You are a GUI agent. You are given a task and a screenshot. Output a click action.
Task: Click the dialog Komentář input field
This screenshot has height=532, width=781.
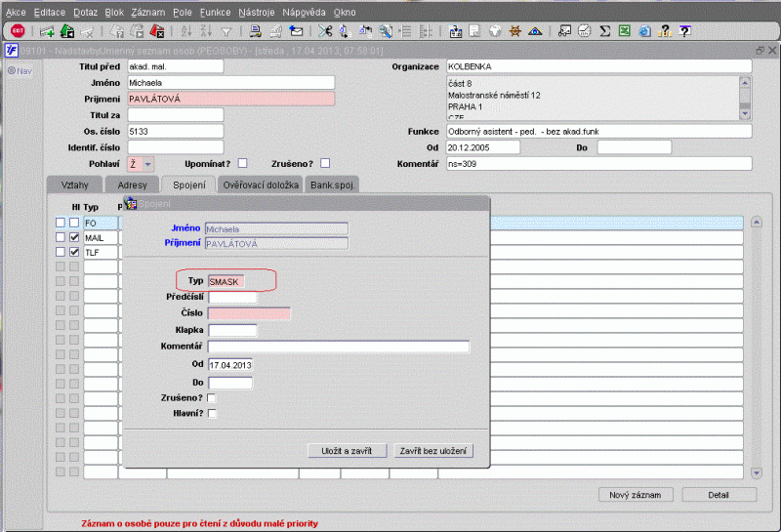pyautogui.click(x=339, y=347)
